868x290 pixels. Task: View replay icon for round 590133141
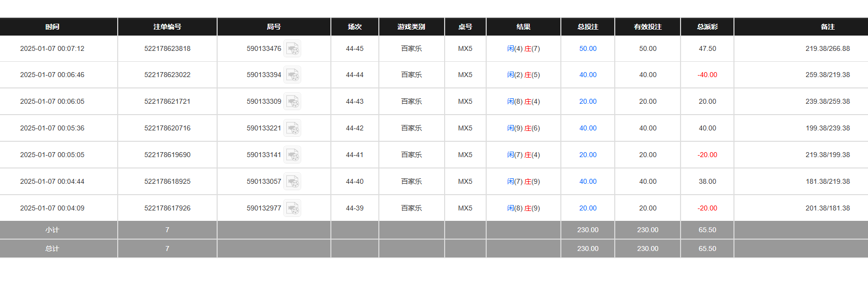(x=292, y=155)
